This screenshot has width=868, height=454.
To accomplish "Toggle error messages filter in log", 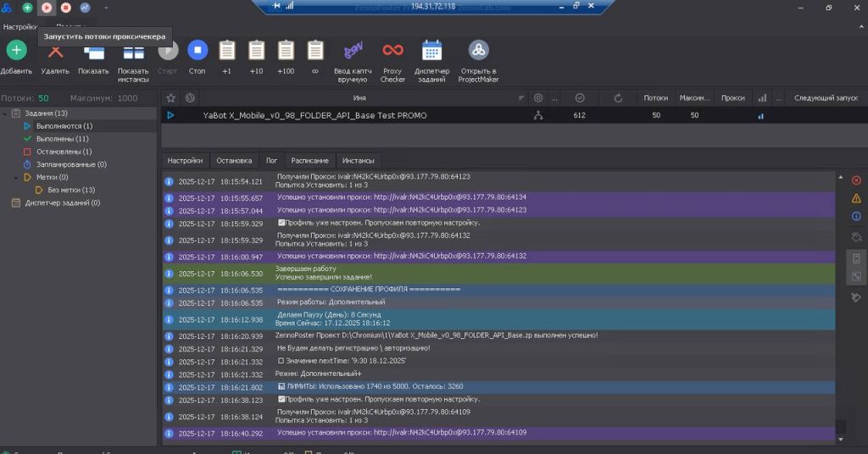I will tap(856, 180).
